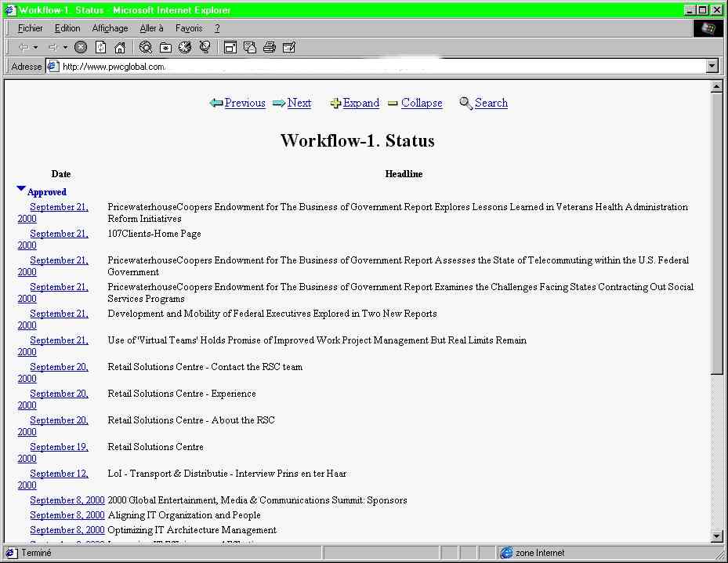Open the Aller à menu

tap(151, 28)
